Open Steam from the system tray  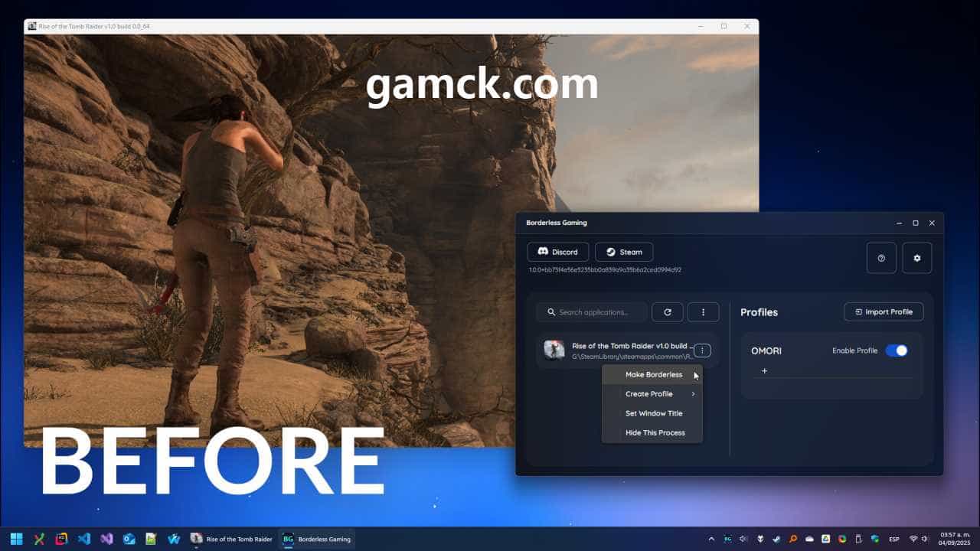point(778,539)
